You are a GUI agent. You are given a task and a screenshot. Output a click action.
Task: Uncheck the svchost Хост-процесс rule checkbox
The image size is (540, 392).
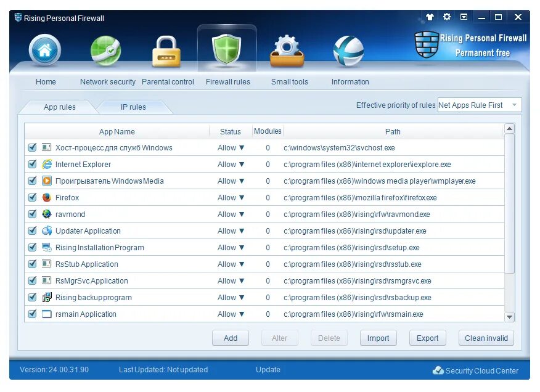[33, 147]
